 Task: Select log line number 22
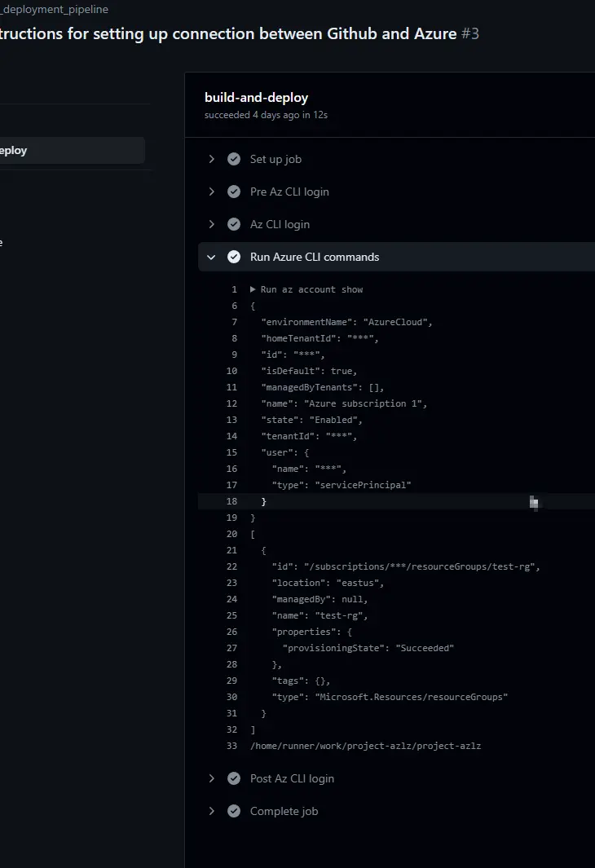[x=232, y=567]
